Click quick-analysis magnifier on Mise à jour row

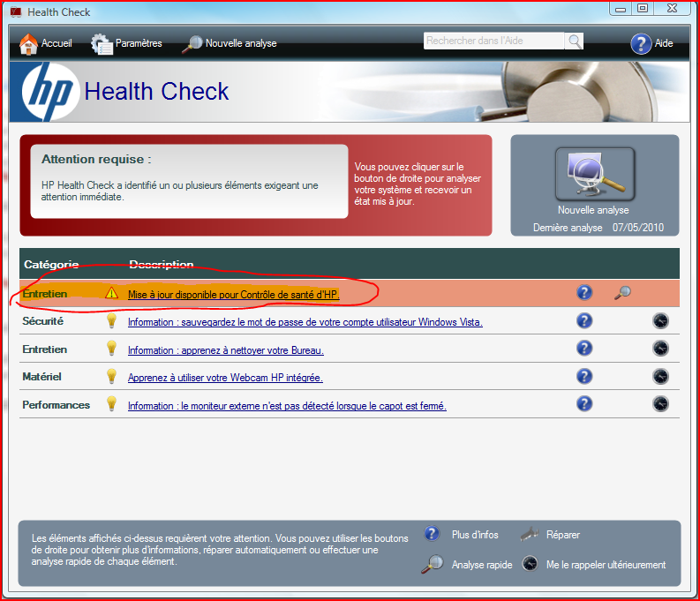coord(622,293)
